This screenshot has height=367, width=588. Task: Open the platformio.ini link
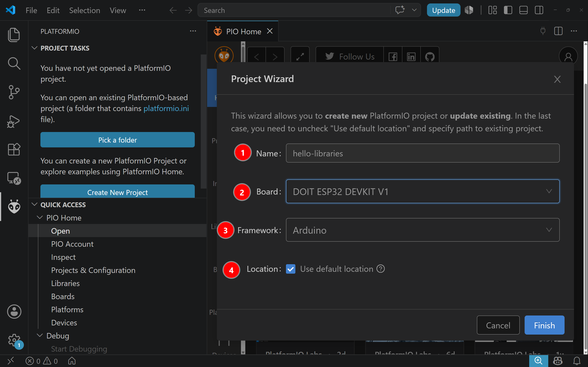point(166,109)
